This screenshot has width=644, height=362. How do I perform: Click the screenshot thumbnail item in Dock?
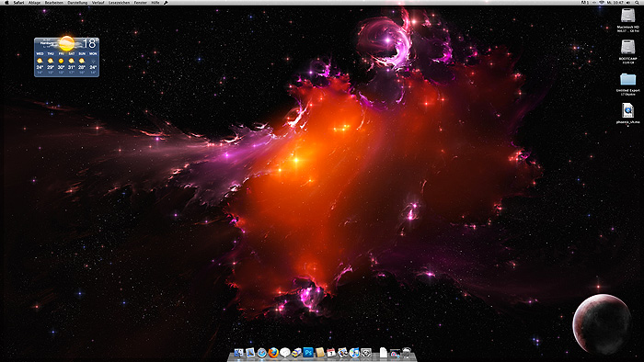395,354
